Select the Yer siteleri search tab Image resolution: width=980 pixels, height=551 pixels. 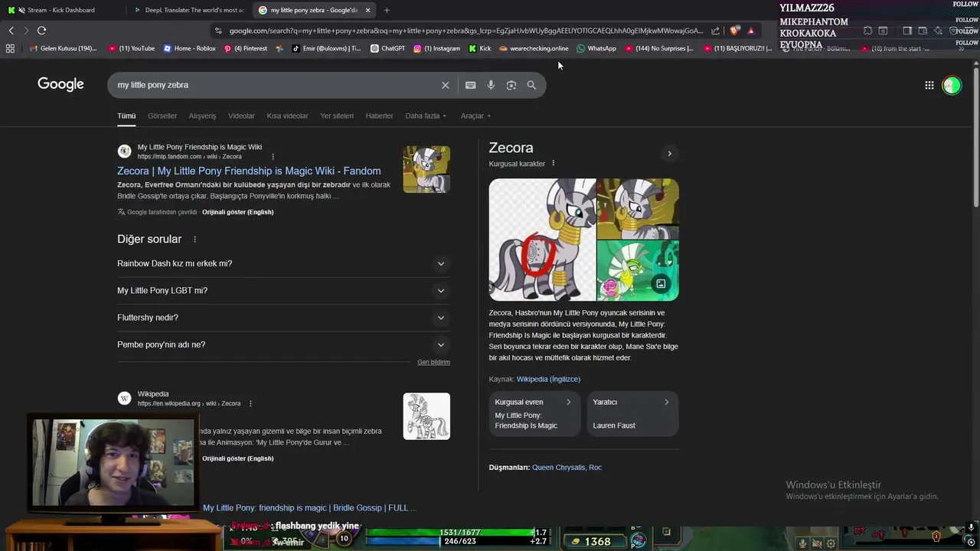(337, 116)
